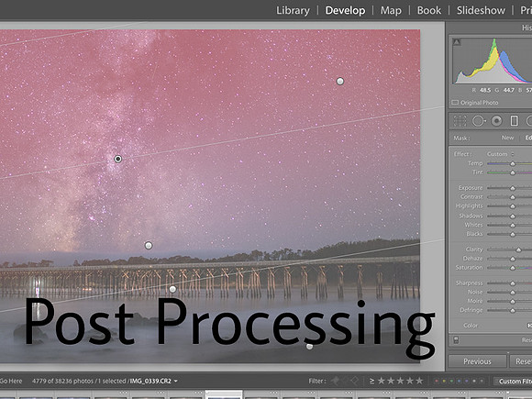The height and width of the screenshot is (399, 532).
Task: Click the histogram graph
Action: [493, 61]
